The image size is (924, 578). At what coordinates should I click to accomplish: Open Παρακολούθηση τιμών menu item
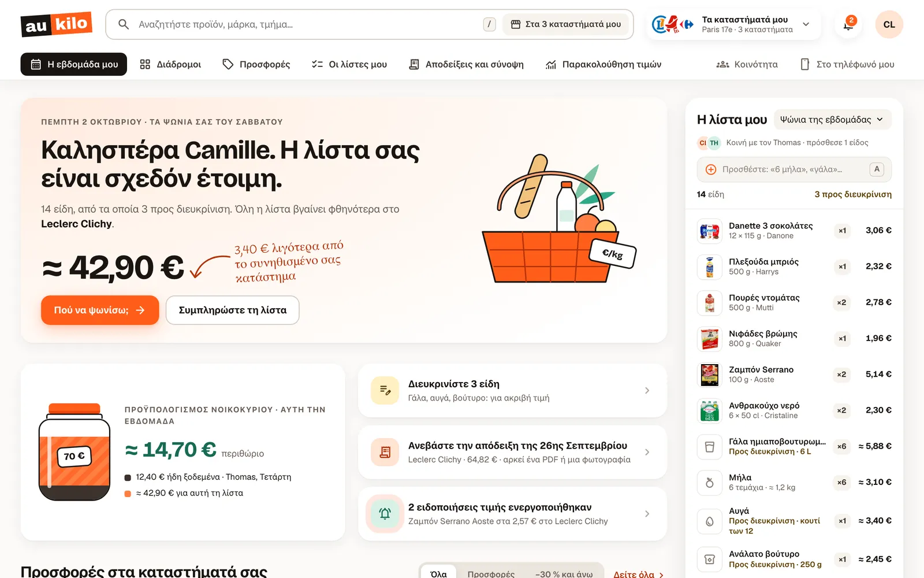[603, 64]
